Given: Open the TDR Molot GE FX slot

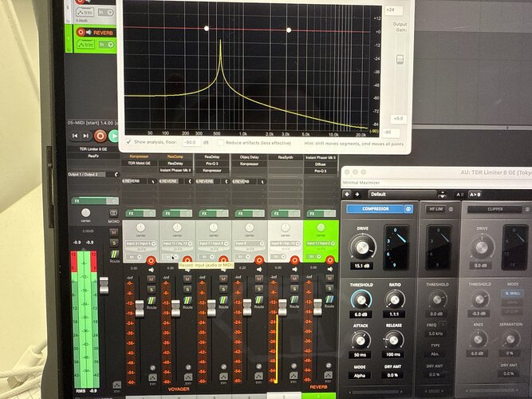Looking at the screenshot, I should pyautogui.click(x=139, y=164).
